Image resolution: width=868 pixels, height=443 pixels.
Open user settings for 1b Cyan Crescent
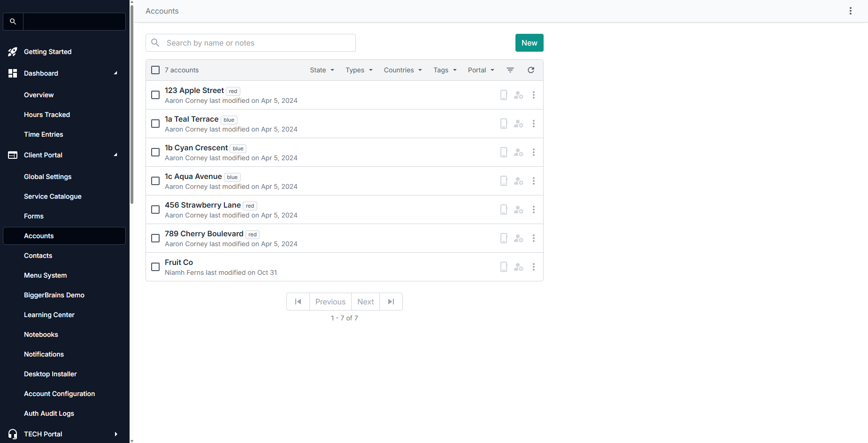pos(519,152)
